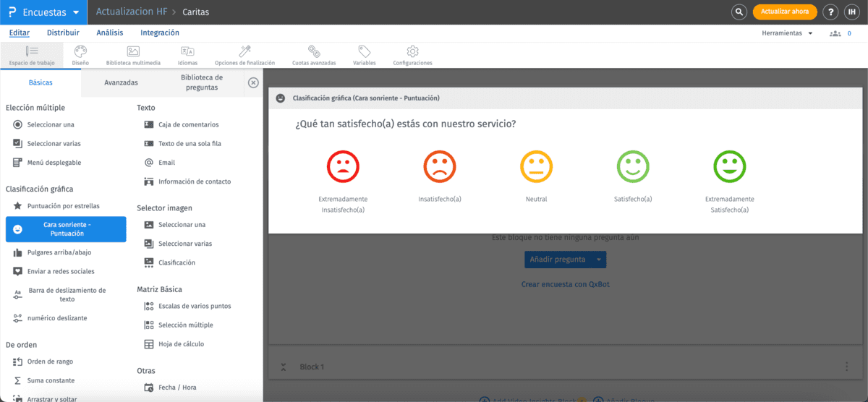Switch to the Distribuir menu
This screenshot has width=868, height=402.
pyautogui.click(x=63, y=33)
